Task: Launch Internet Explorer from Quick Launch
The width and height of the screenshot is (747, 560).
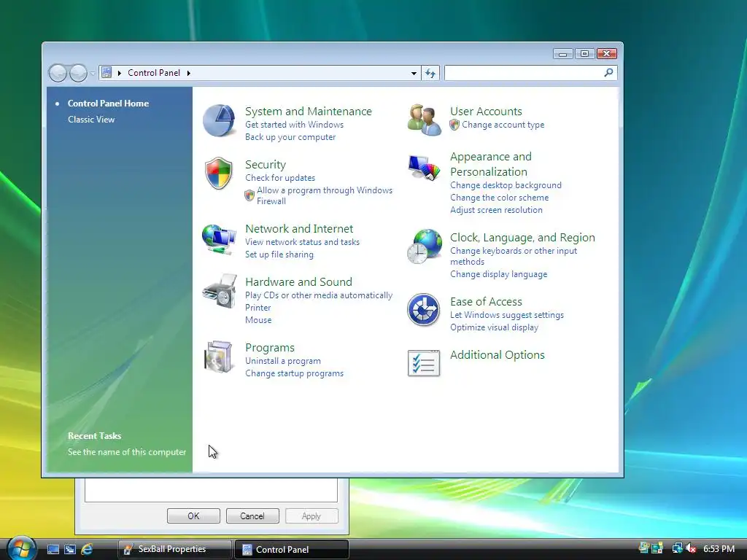Action: pos(87,549)
